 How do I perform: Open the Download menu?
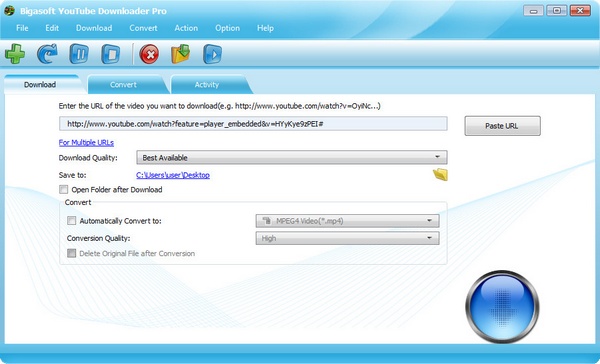coord(94,28)
